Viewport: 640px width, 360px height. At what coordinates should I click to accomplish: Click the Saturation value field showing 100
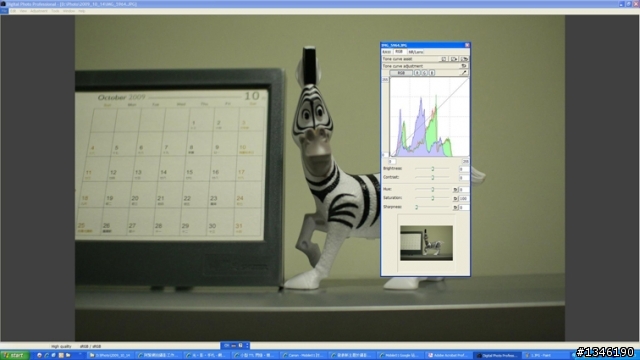(464, 198)
